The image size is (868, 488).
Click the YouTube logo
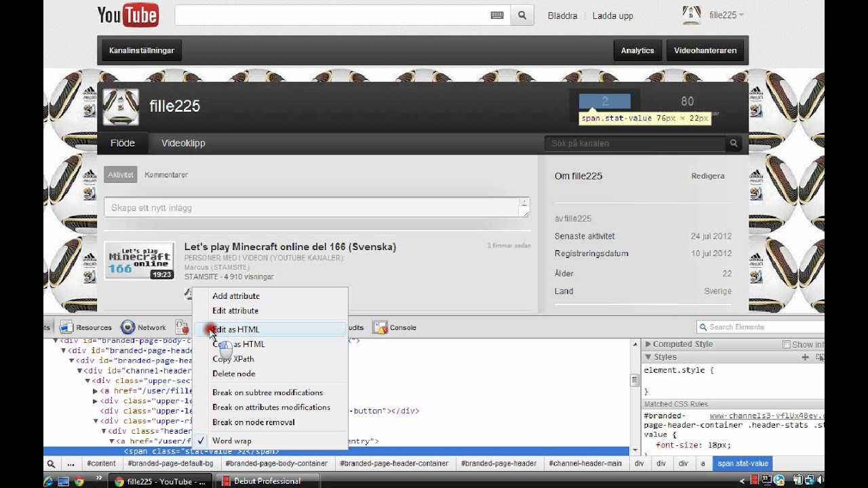click(128, 15)
